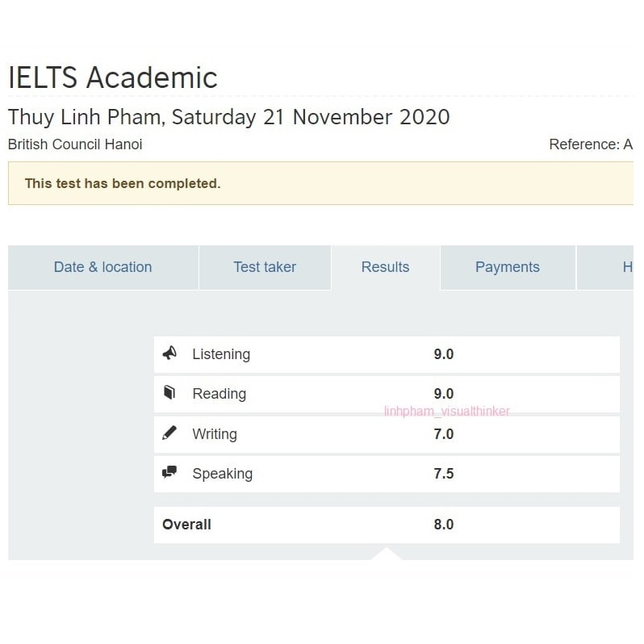Click the linhpham_visualthinker watermark

click(447, 412)
